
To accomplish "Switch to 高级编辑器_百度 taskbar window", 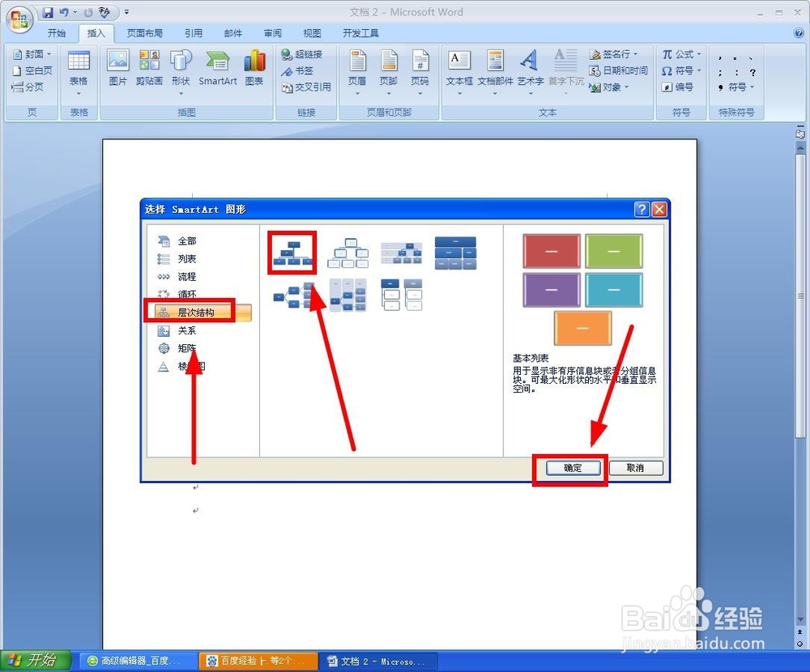I will [137, 661].
